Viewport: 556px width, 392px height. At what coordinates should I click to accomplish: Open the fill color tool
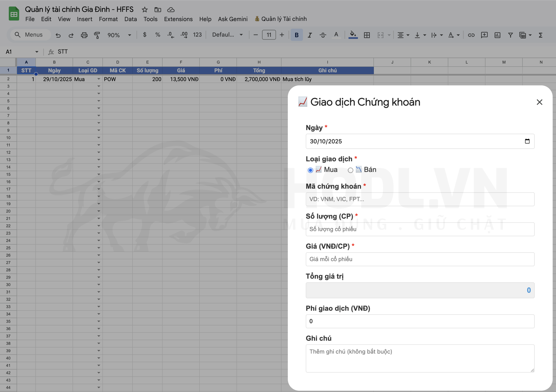click(x=353, y=35)
